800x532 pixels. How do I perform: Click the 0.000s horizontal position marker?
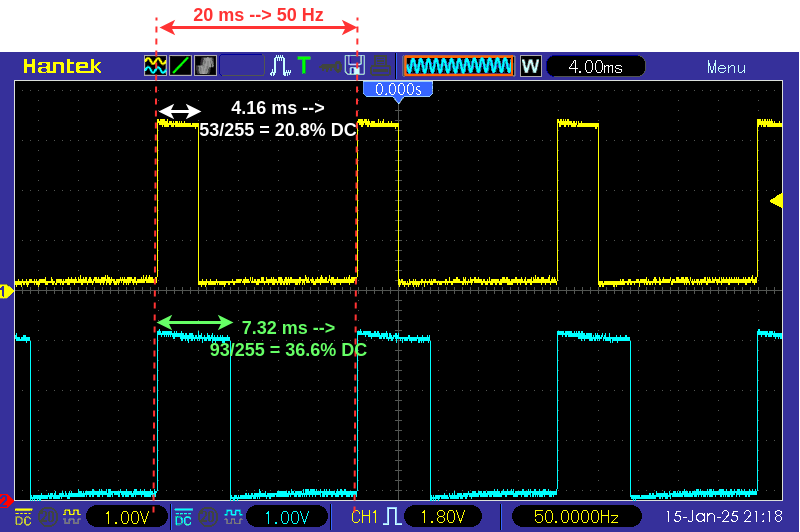[399, 90]
